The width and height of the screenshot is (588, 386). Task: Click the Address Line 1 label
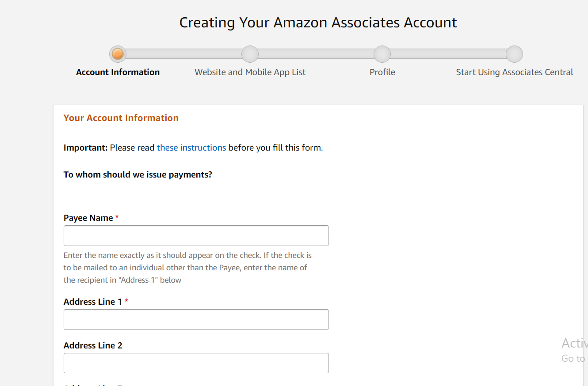(x=92, y=302)
